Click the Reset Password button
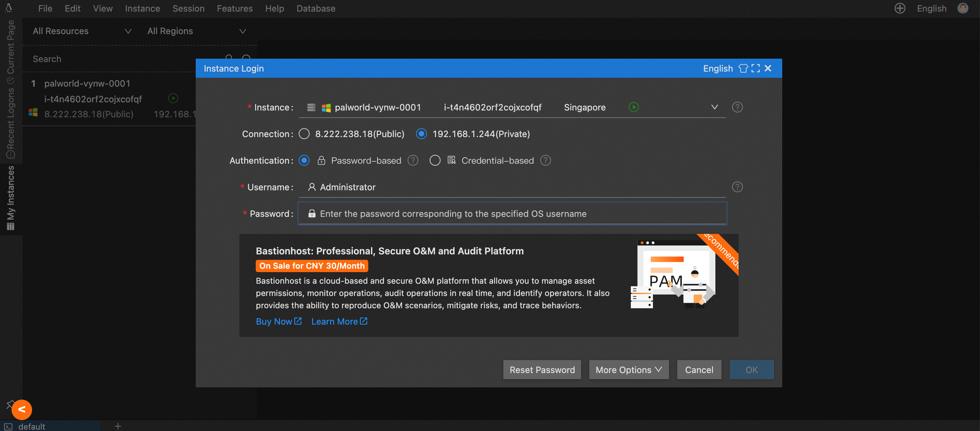The height and width of the screenshot is (431, 980). pos(542,370)
